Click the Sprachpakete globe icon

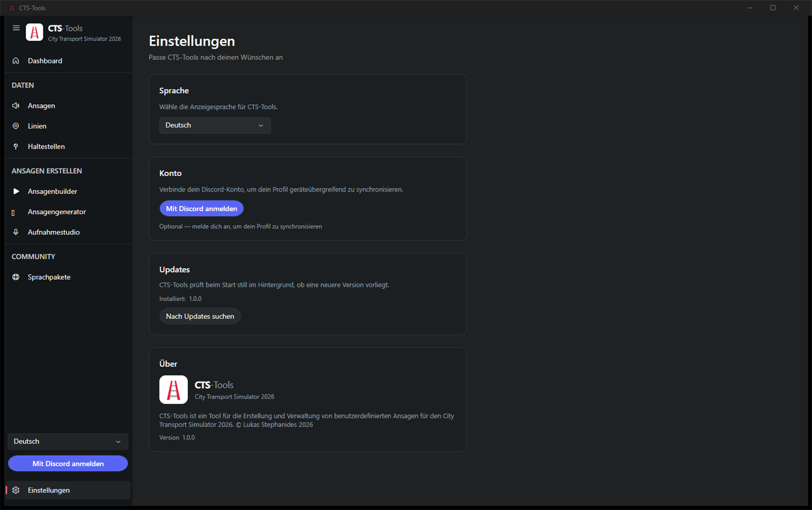pos(16,277)
